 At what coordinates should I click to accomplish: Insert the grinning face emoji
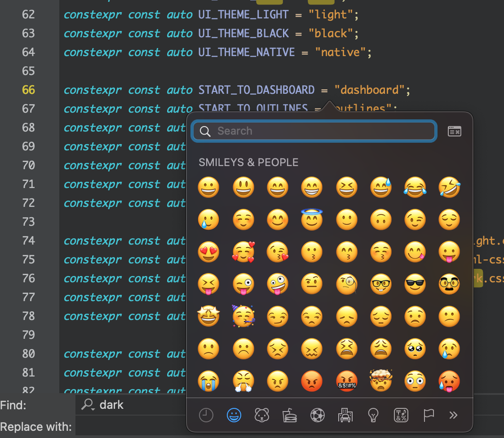click(208, 187)
